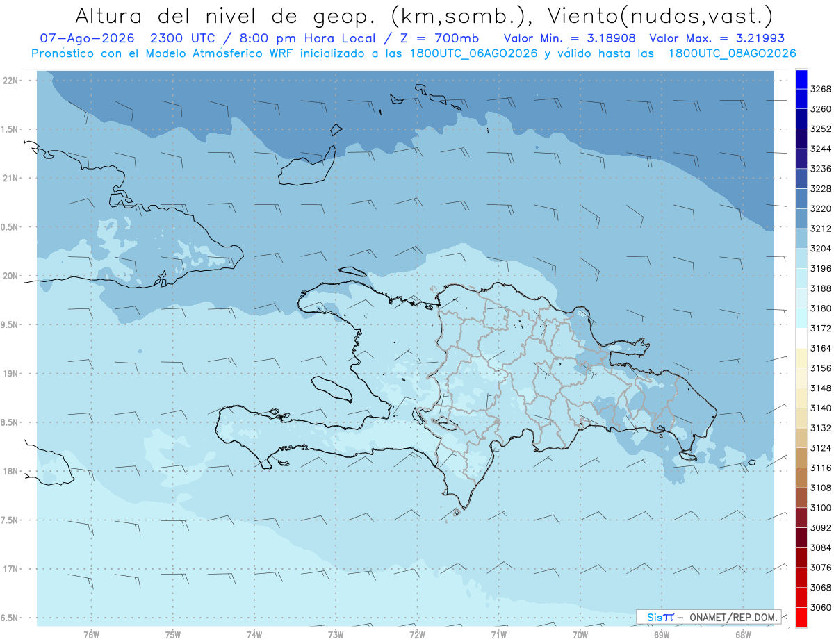Click the longitude label 69W

(662, 634)
